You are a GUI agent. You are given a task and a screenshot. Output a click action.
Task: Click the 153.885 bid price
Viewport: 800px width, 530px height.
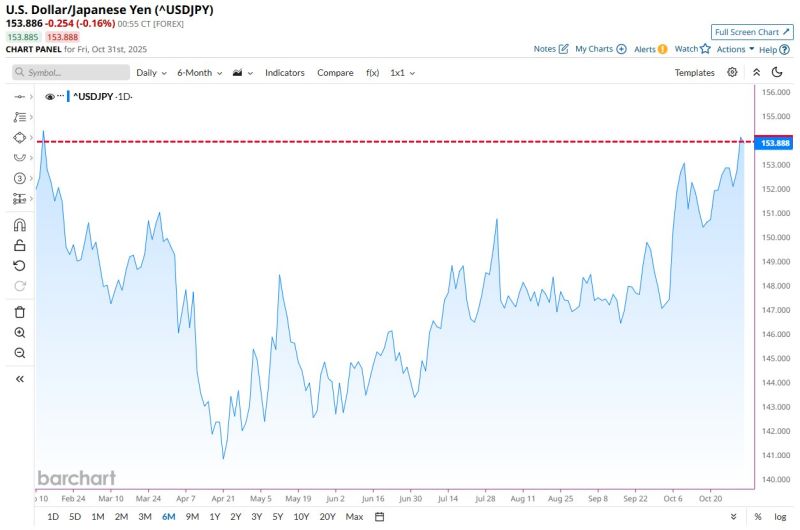pyautogui.click(x=23, y=37)
